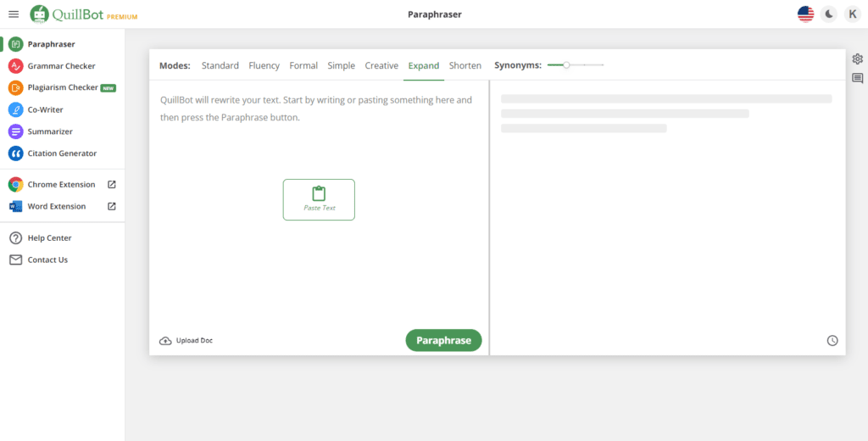The width and height of the screenshot is (868, 441).
Task: Click the QuillBot robot logo
Action: 39,14
